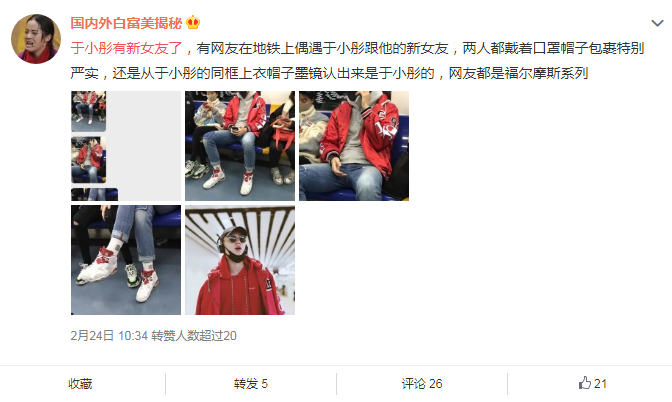Open the collage thumbnail with gray background
Image resolution: width=672 pixels, height=402 pixels.
click(126, 146)
